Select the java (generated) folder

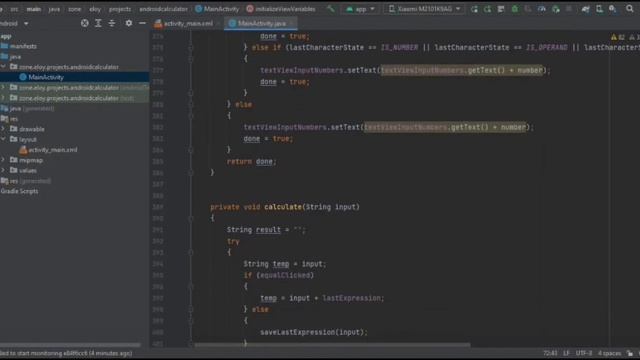(27, 109)
